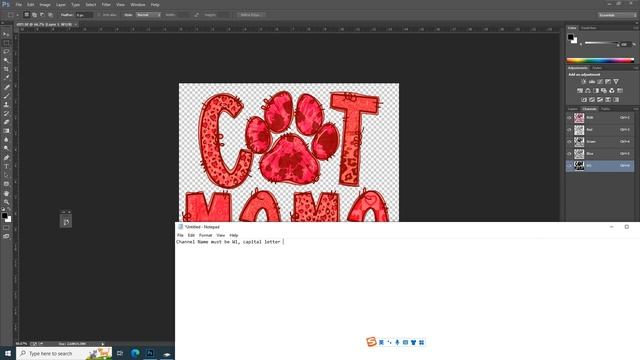Open the Channels panel flyout menu

(636, 109)
